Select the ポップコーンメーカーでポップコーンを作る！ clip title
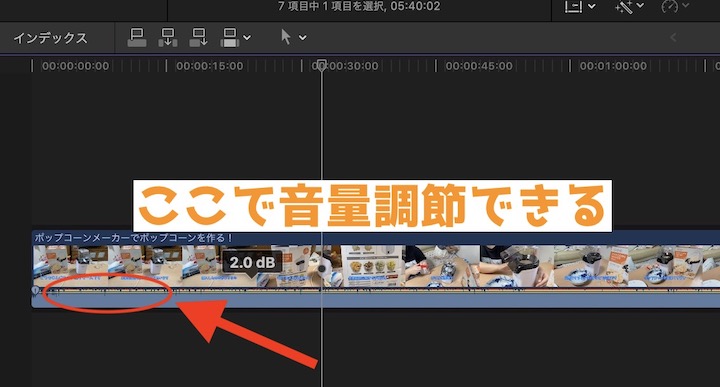 point(134,238)
